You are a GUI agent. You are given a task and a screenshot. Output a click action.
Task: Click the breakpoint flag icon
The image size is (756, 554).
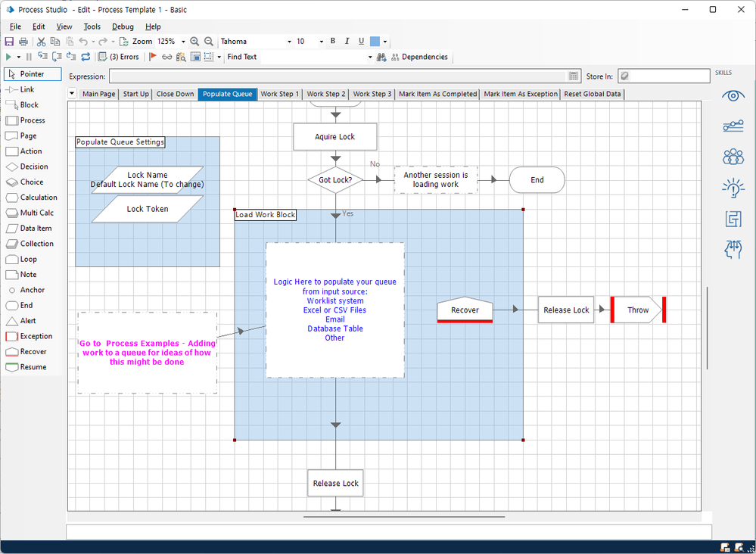pyautogui.click(x=153, y=57)
